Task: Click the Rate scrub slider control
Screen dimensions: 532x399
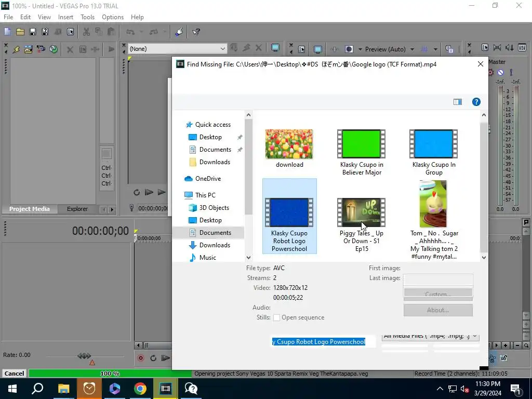Action: 84,356
